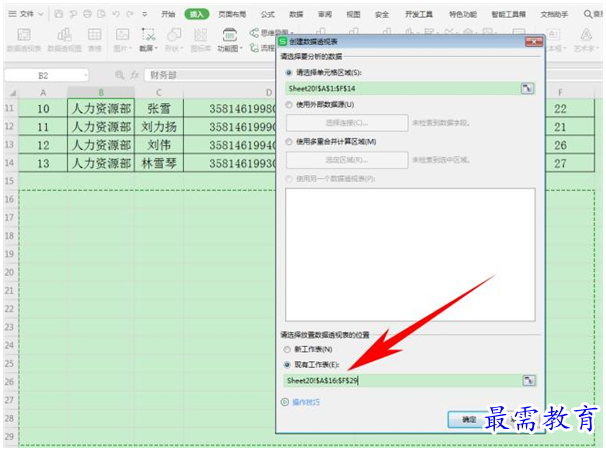Click cell with value 22 in column F
The width and height of the screenshot is (606, 450).
[570, 109]
